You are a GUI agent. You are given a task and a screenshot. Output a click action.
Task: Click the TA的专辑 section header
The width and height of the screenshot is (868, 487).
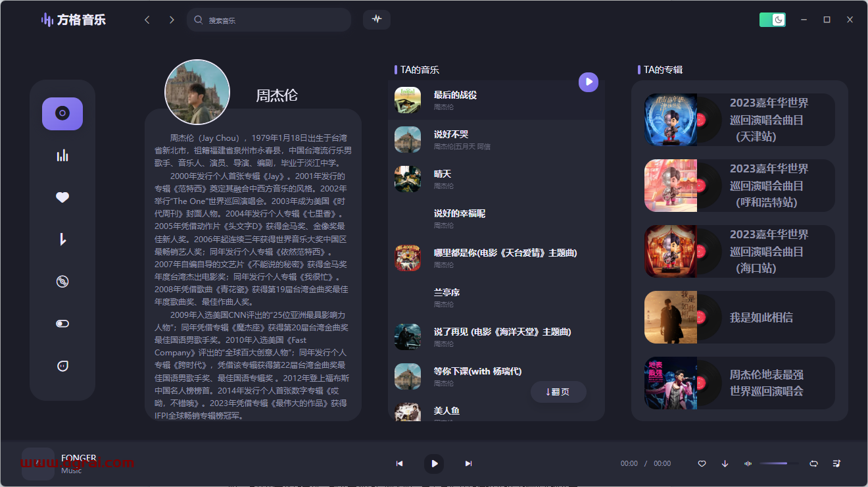pos(663,70)
